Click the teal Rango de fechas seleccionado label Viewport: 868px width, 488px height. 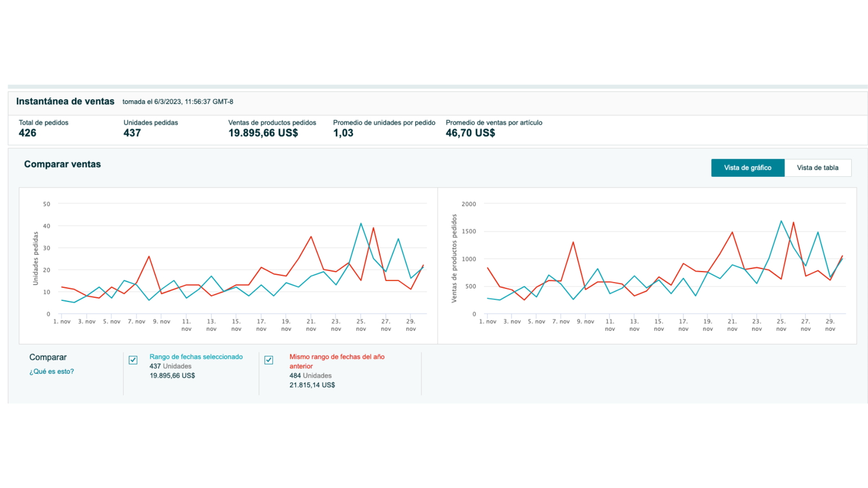tap(196, 357)
